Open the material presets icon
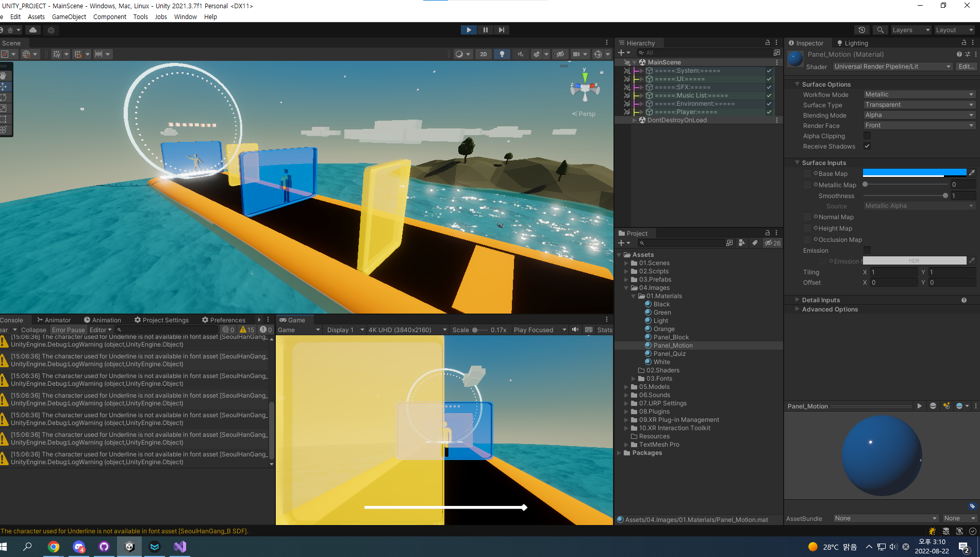This screenshot has width=980, height=557. [x=968, y=54]
